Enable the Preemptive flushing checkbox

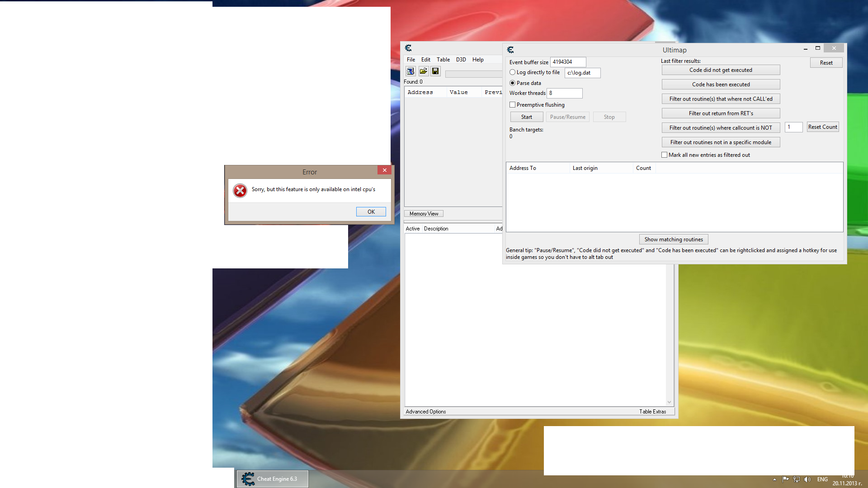tap(513, 105)
